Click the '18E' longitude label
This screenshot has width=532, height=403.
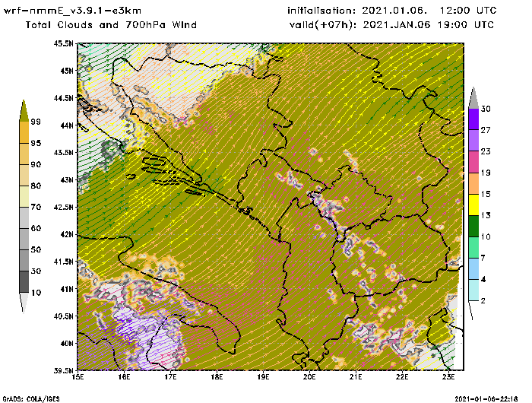click(x=217, y=377)
